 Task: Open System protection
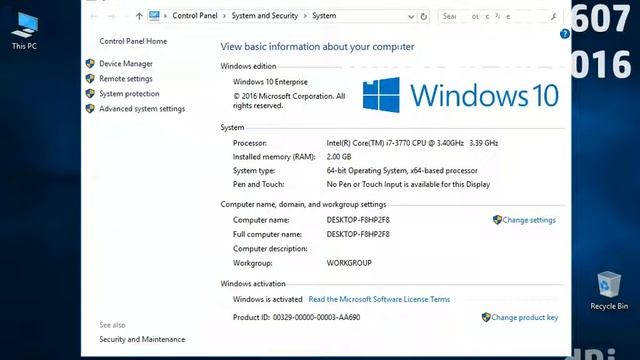(x=129, y=93)
